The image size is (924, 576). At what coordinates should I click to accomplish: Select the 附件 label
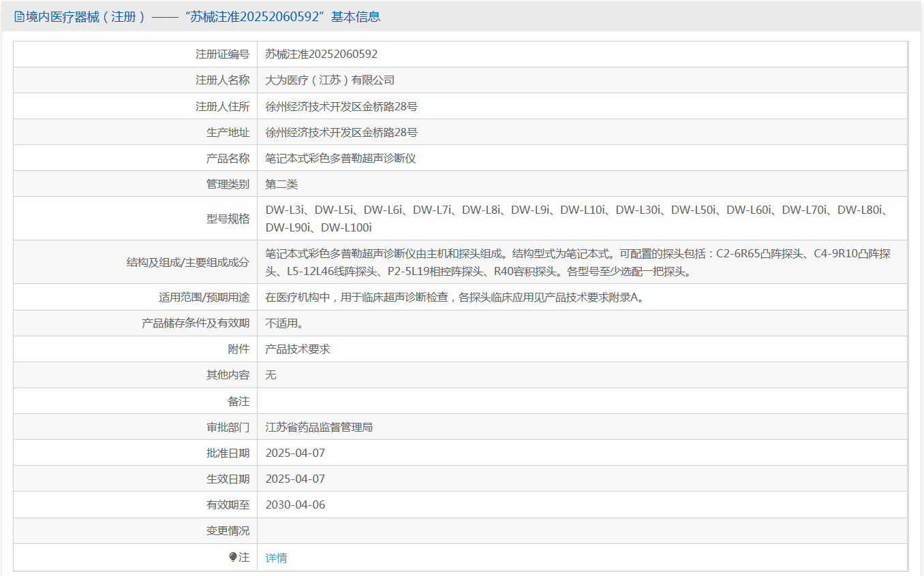tap(238, 349)
